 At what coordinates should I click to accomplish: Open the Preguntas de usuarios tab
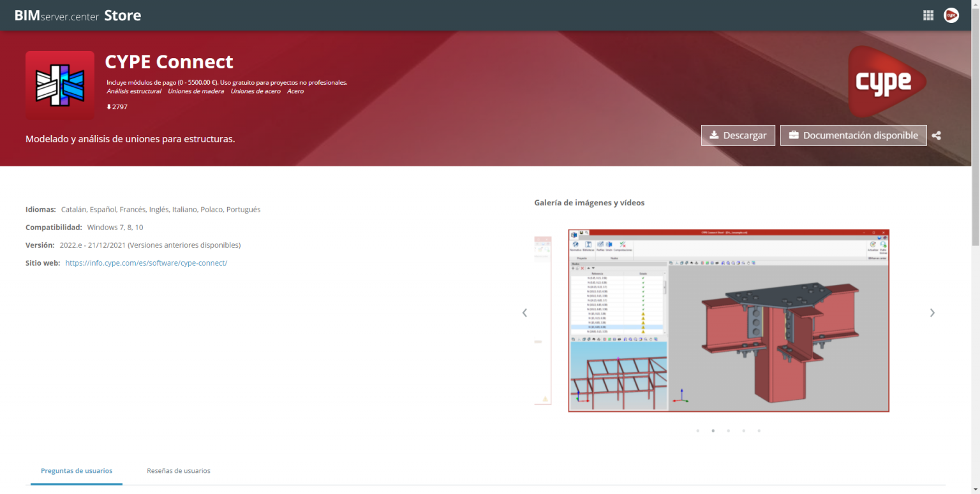pos(76,470)
